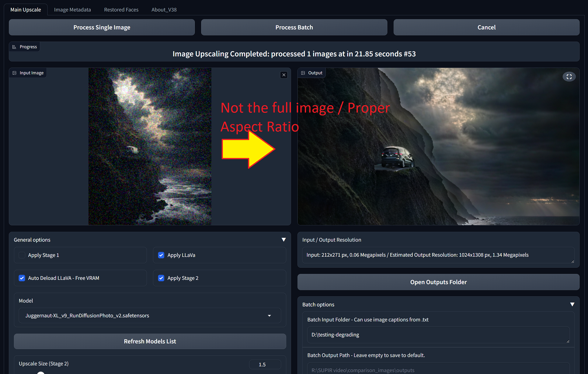Switch to the Image Metadata tab
This screenshot has width=588, height=374.
(x=72, y=9)
